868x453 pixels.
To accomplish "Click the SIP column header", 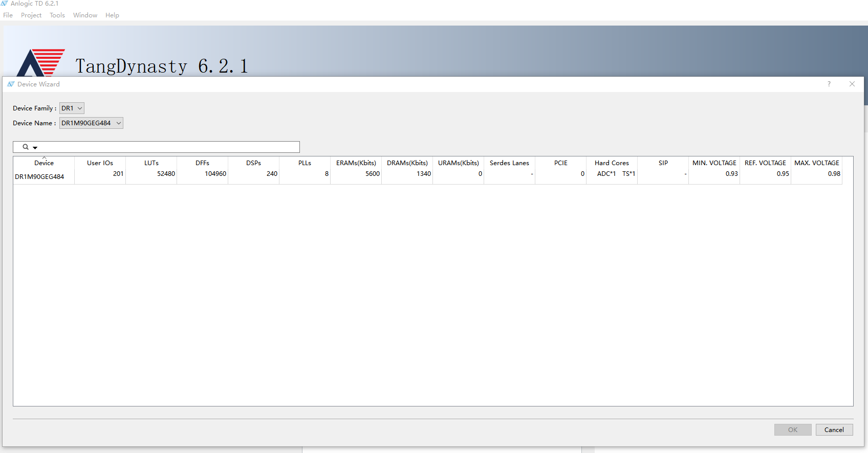I will [x=663, y=163].
